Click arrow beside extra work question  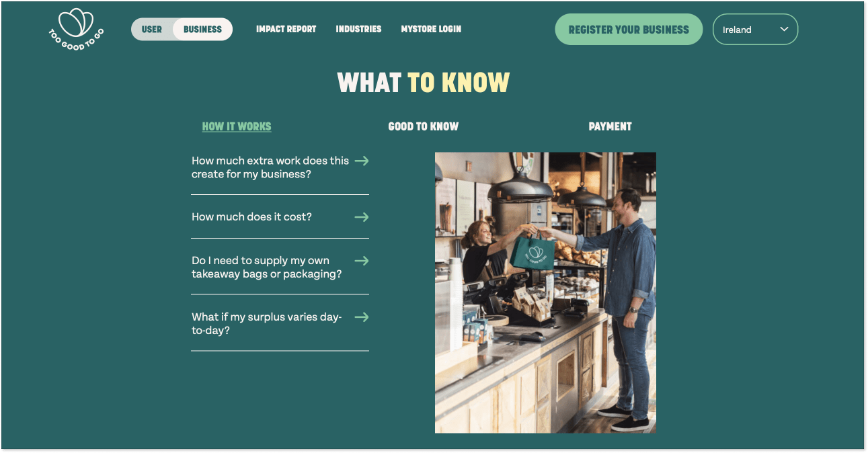pos(362,161)
